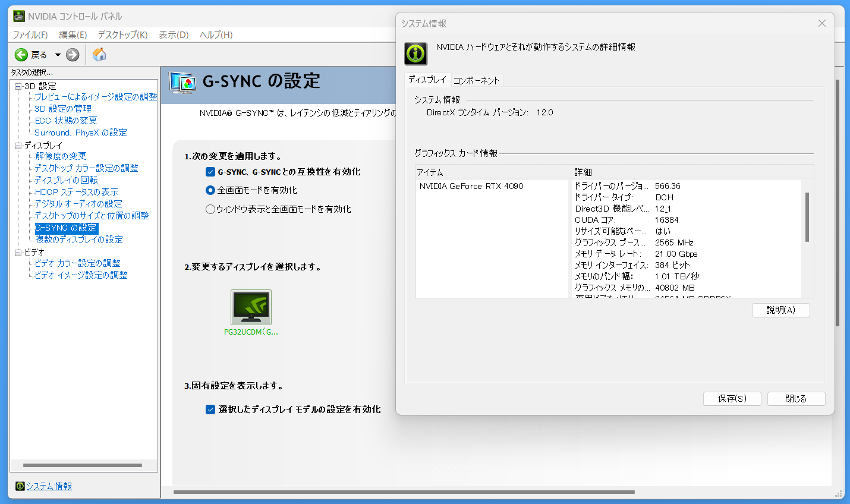The height and width of the screenshot is (504, 850).
Task: Open the ビデオ カラー設定の調整 item
Action: (x=77, y=263)
